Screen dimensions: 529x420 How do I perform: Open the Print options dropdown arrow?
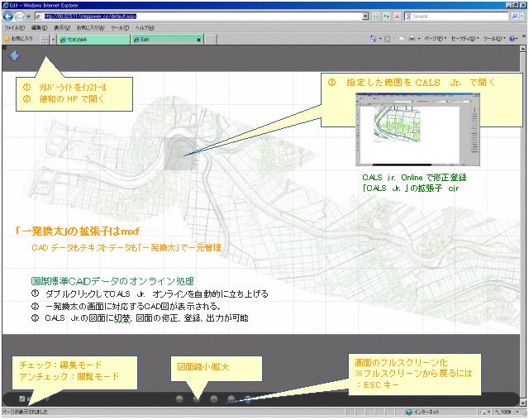(419, 39)
